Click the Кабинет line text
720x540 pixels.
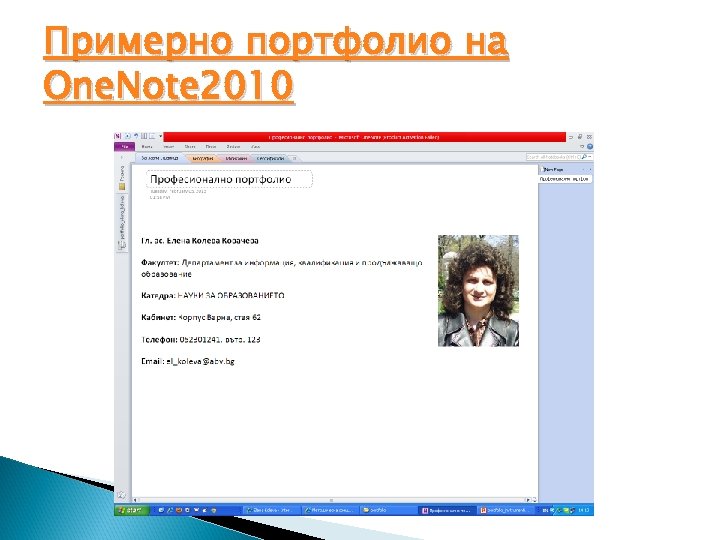[201, 317]
